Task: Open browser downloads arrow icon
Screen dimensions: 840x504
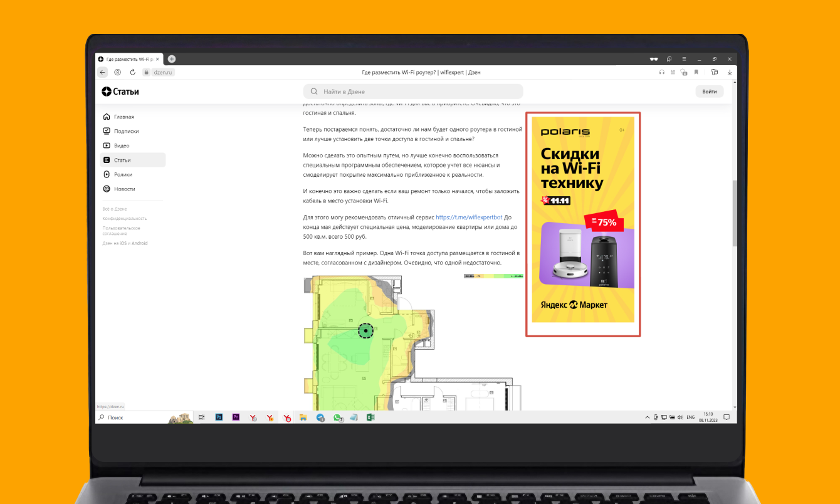Action: pyautogui.click(x=730, y=72)
